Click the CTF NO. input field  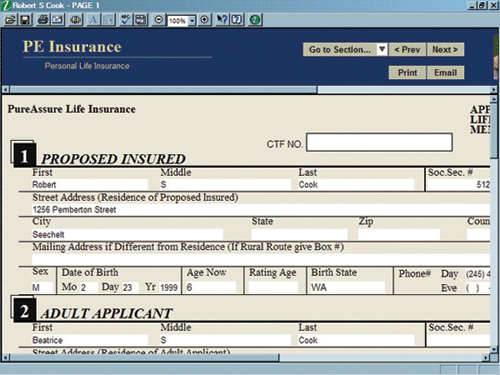point(379,142)
